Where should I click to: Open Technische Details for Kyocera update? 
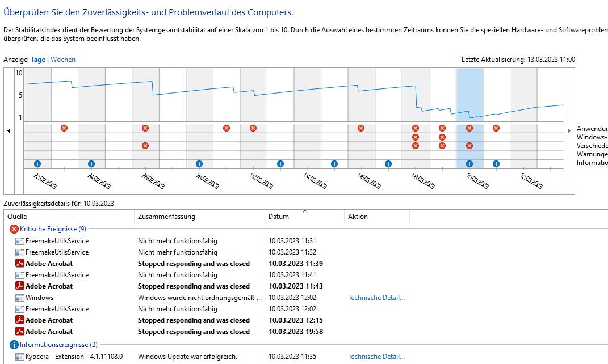[376, 357]
